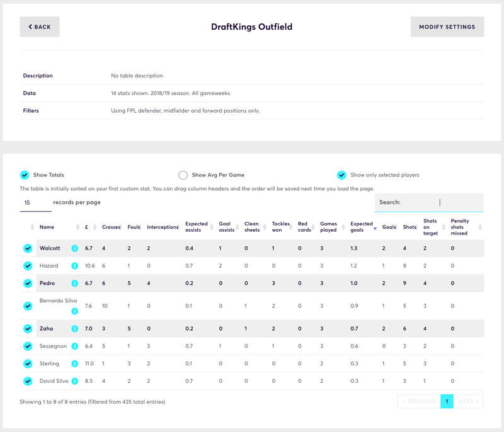Select the Sterling player name
This screenshot has width=504, height=432.
click(49, 363)
